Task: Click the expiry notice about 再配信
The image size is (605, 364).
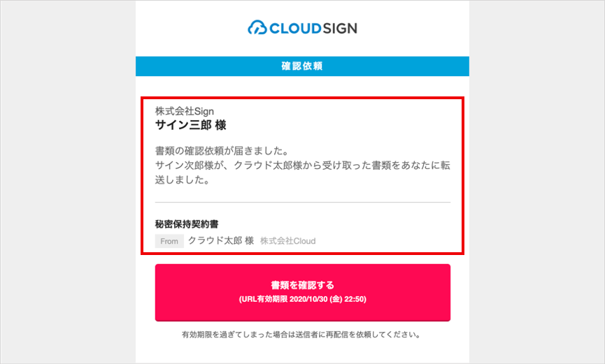Action: (301, 335)
